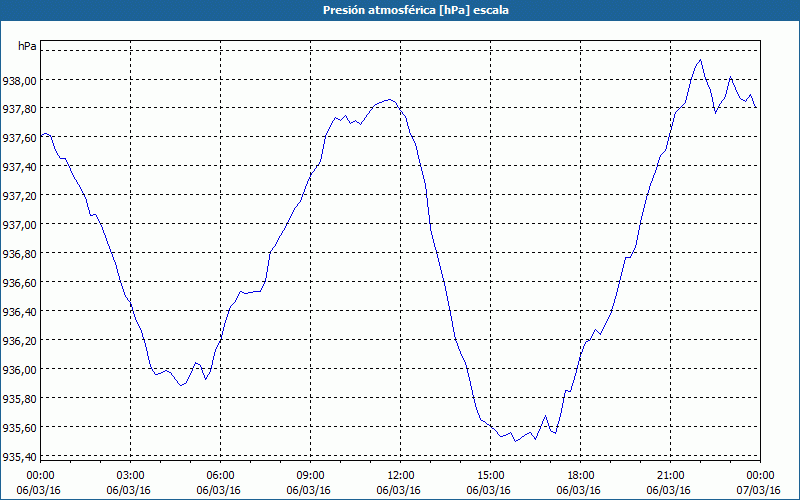Click the chart title 'Presión atmosférica [hPa] escala'
The height and width of the screenshot is (500, 800).
pos(416,10)
